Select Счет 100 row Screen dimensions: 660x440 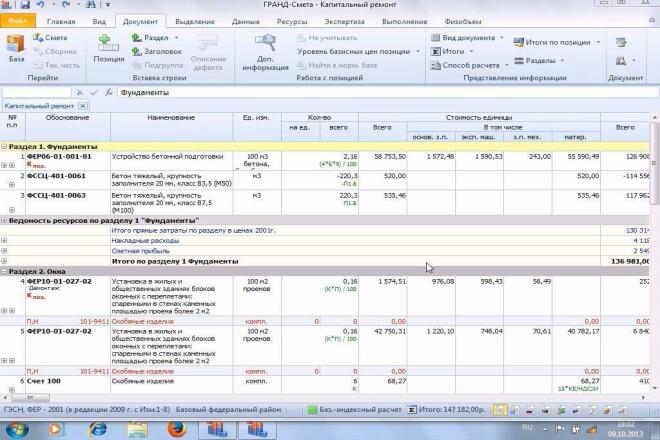[x=44, y=381]
